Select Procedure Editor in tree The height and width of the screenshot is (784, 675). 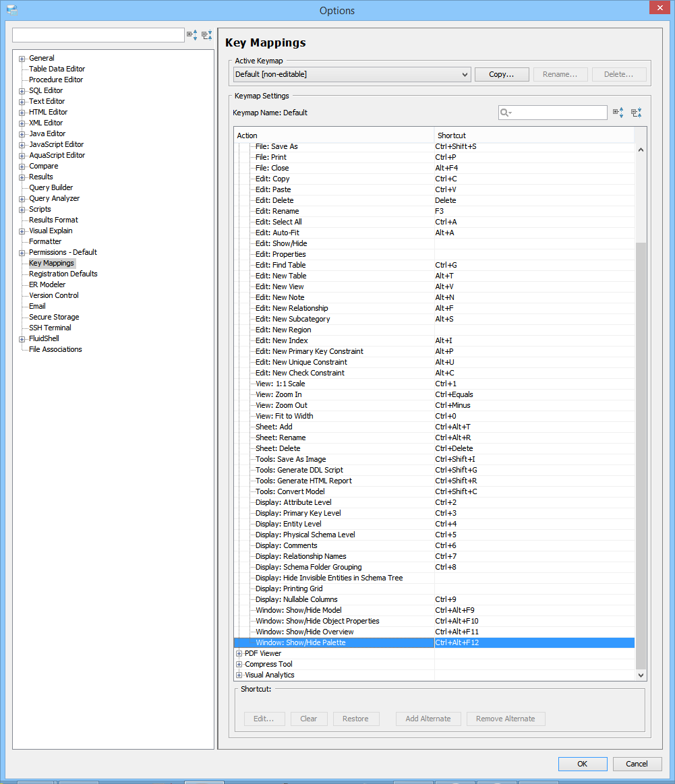tap(56, 80)
